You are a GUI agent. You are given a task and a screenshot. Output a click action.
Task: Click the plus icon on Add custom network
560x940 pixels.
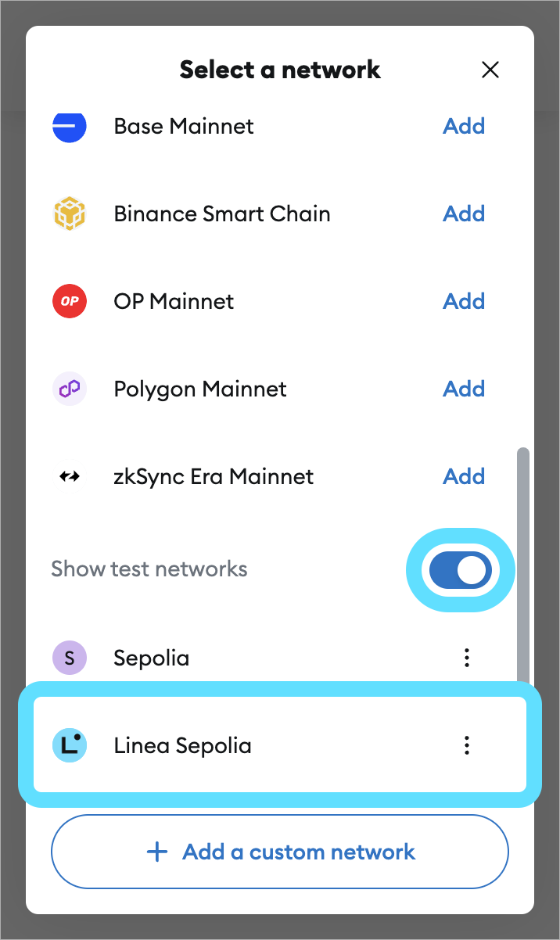(x=157, y=852)
